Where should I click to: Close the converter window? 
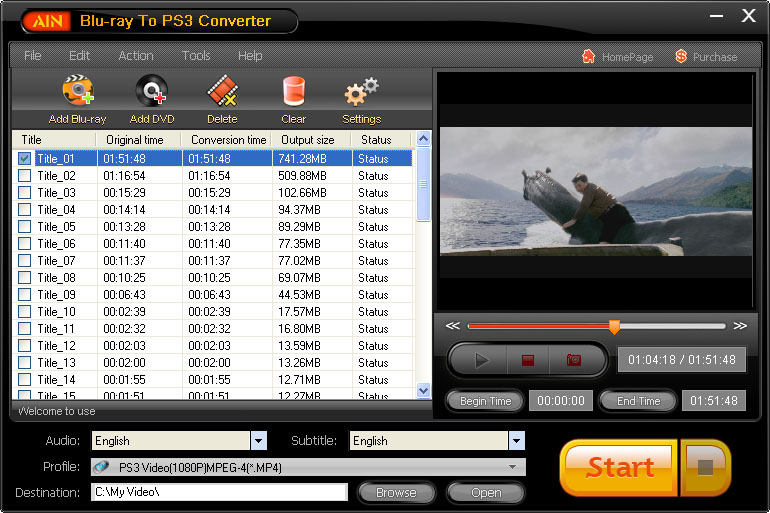748,16
